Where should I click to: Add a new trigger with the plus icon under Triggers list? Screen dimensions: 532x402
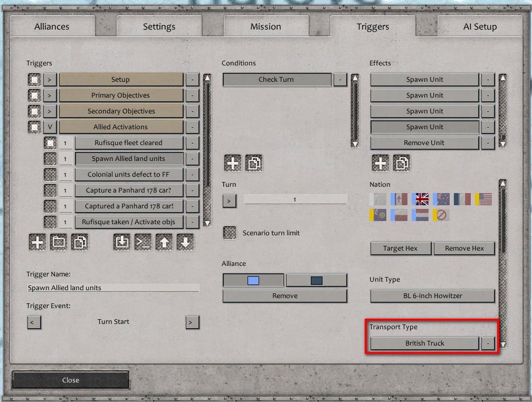[x=37, y=242]
